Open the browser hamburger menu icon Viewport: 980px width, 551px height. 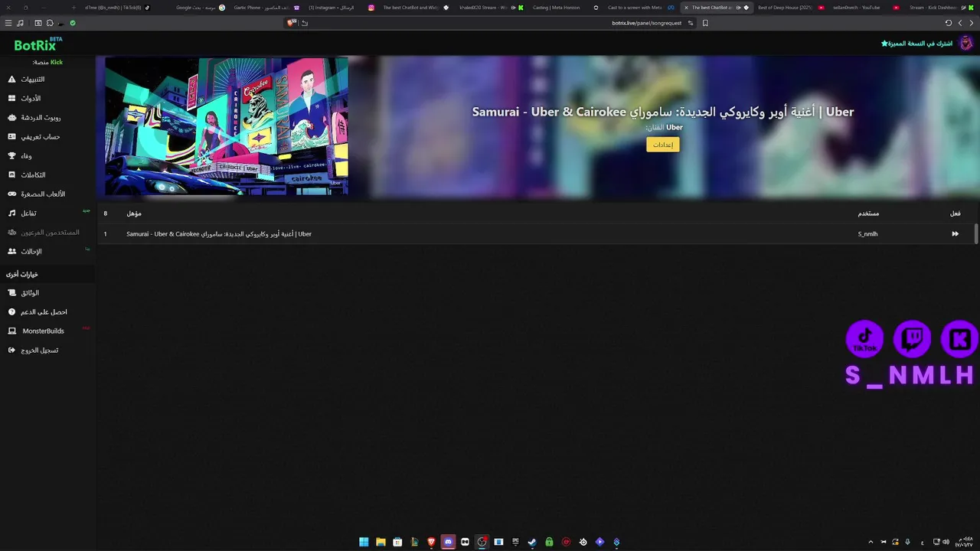click(8, 23)
